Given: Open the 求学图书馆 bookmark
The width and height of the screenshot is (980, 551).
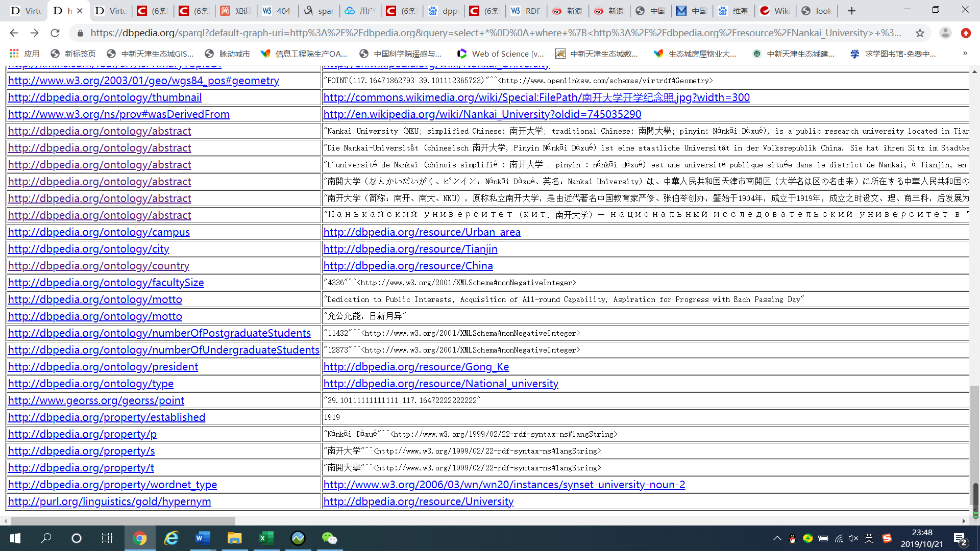Looking at the screenshot, I should [893, 54].
